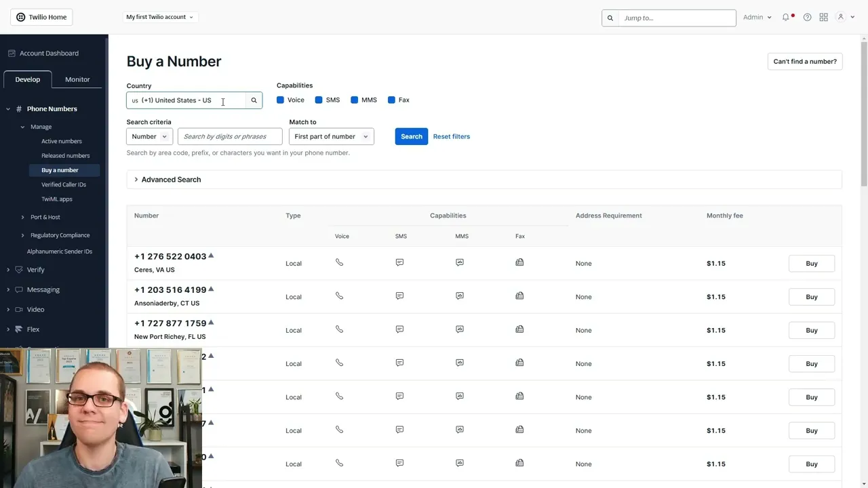Click the Ceres, VA US location text
Screen dimensions: 868x488
click(155, 270)
